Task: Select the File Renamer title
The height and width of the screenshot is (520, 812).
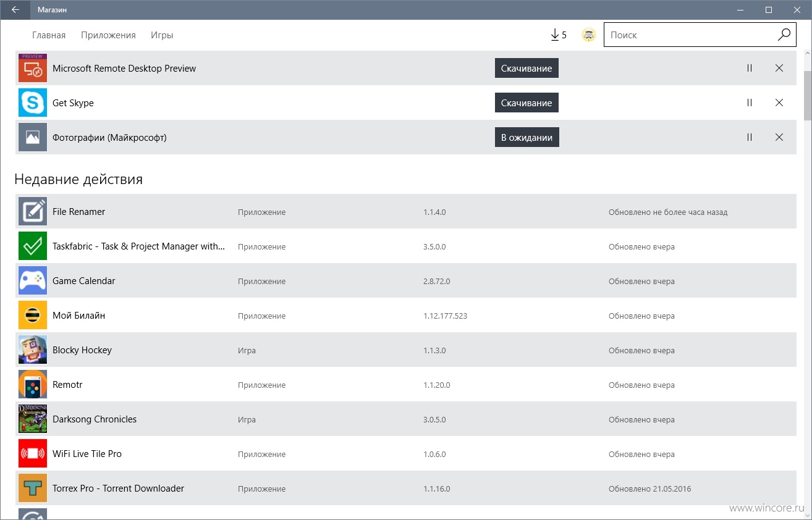Action: 78,212
